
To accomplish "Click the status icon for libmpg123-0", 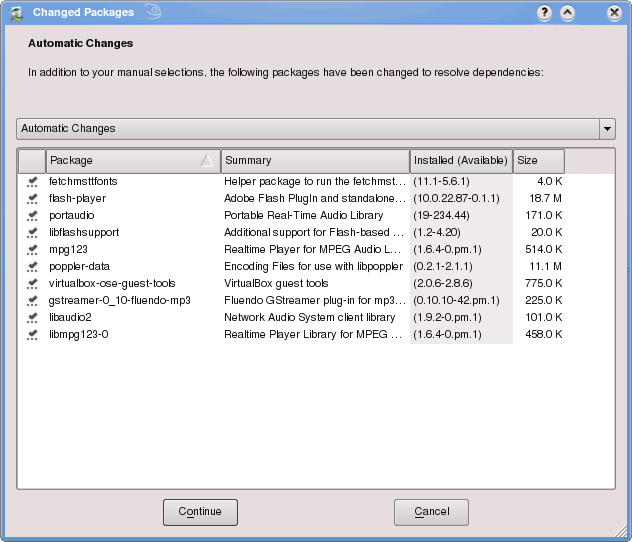I will (x=32, y=334).
